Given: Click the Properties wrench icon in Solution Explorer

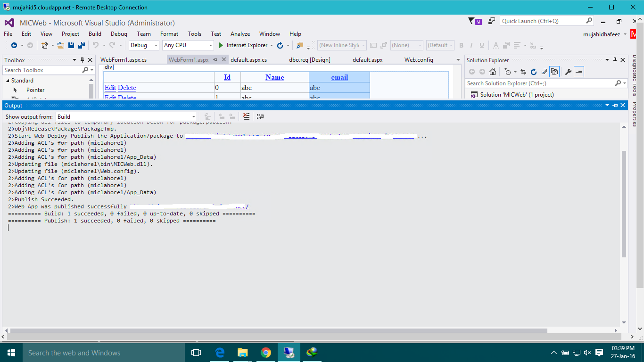Looking at the screenshot, I should [569, 72].
